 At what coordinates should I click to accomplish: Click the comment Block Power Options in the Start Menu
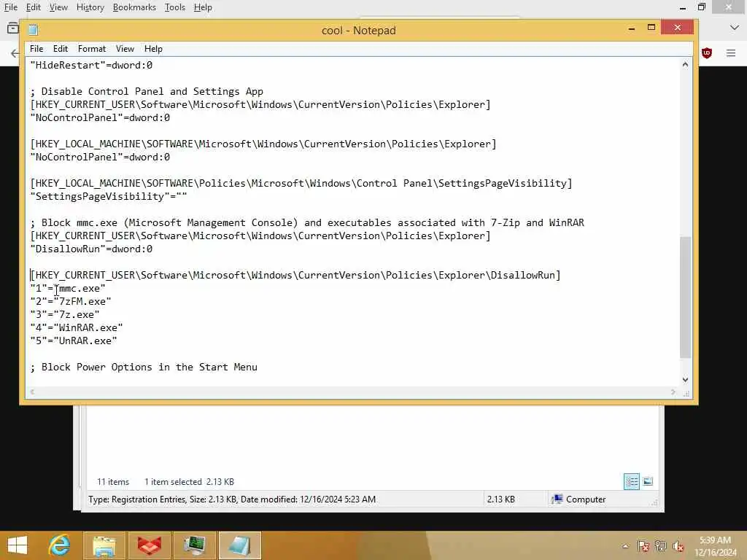pyautogui.click(x=144, y=367)
